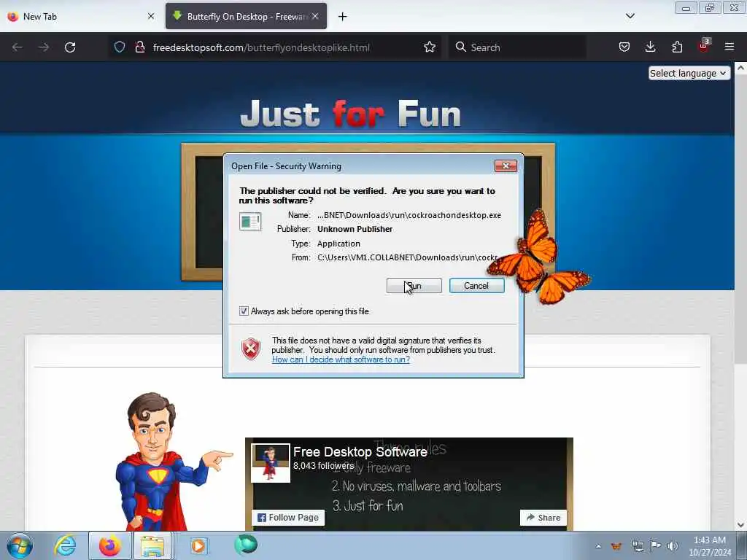This screenshot has height=560, width=747.
Task: Close the Security Warning dialog with X
Action: (x=506, y=166)
